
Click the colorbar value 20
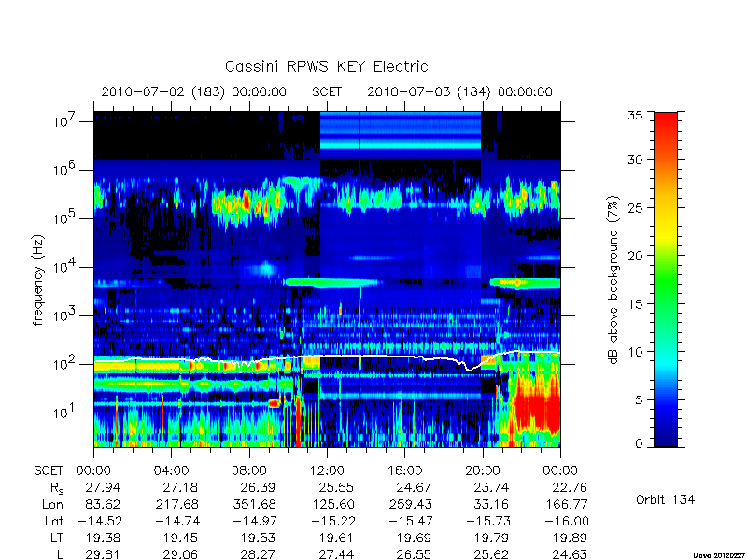tap(635, 255)
